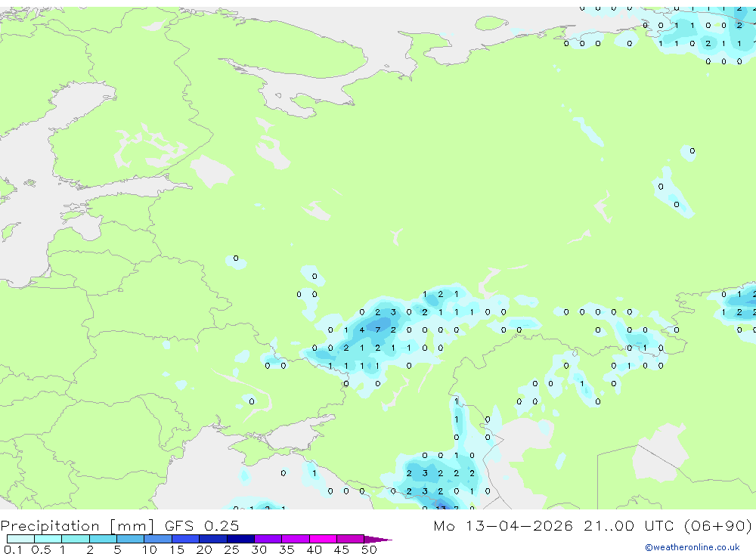Click the legend label "20"
Viewport: 756px width, 554px height.
click(204, 549)
